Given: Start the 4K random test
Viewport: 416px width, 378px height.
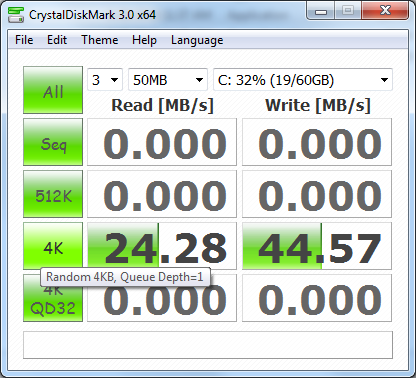Looking at the screenshot, I should click(x=53, y=246).
